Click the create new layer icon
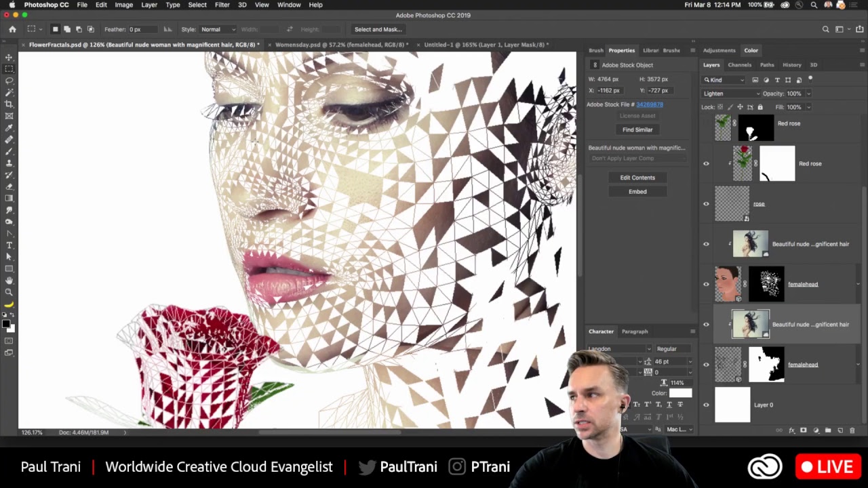This screenshot has height=488, width=868. click(840, 430)
